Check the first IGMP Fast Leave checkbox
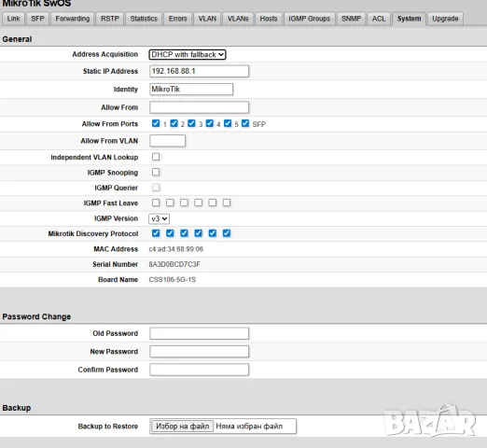Screen dimensions: 487x448 pos(156,203)
